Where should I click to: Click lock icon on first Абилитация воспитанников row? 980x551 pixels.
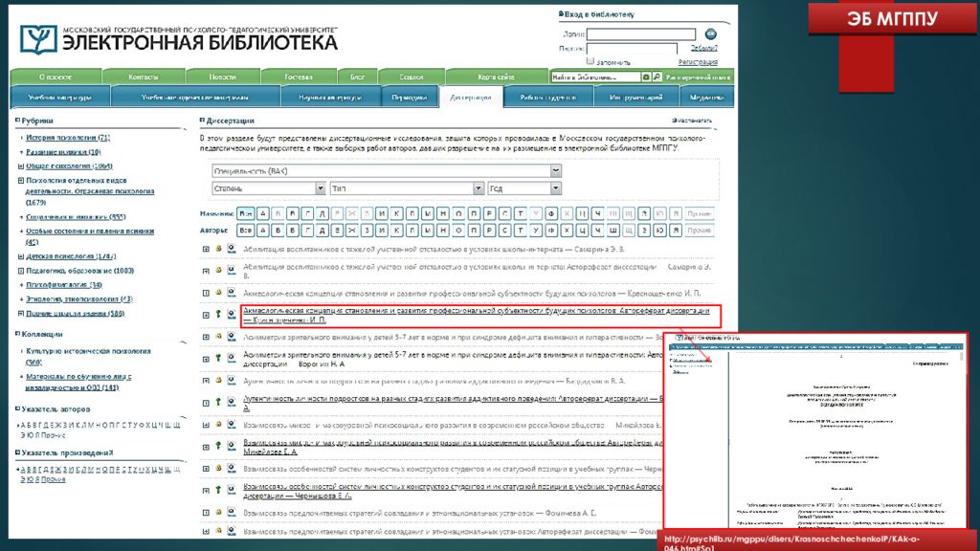[218, 249]
